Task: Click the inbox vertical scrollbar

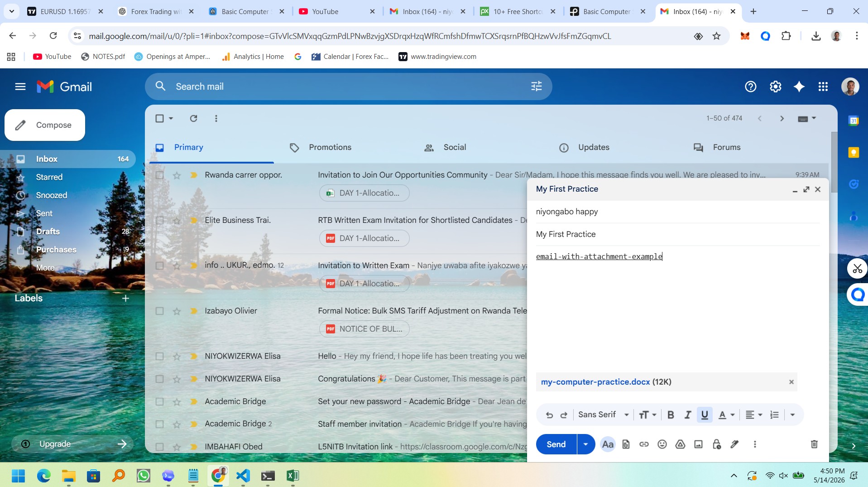Action: (834, 161)
